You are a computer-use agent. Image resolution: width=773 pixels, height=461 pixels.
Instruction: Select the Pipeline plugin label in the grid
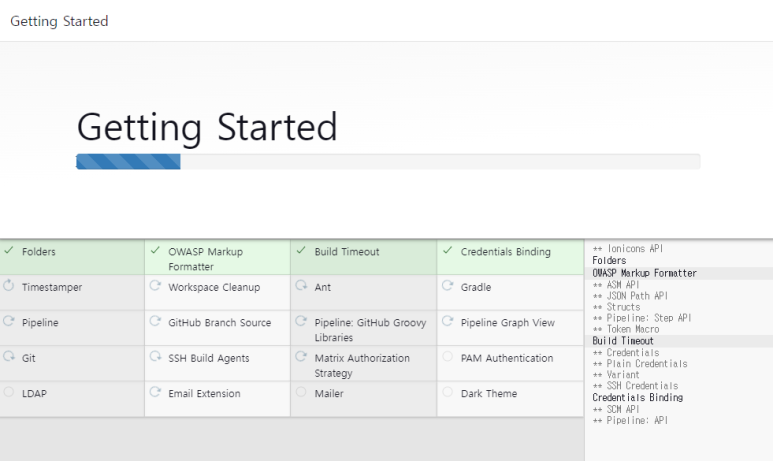pyautogui.click(x=40, y=323)
